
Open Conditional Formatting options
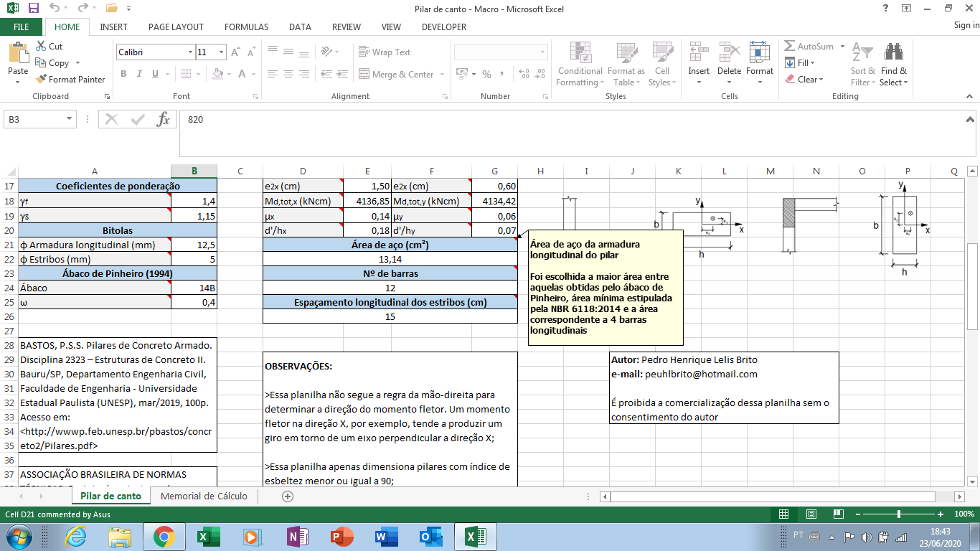(580, 64)
